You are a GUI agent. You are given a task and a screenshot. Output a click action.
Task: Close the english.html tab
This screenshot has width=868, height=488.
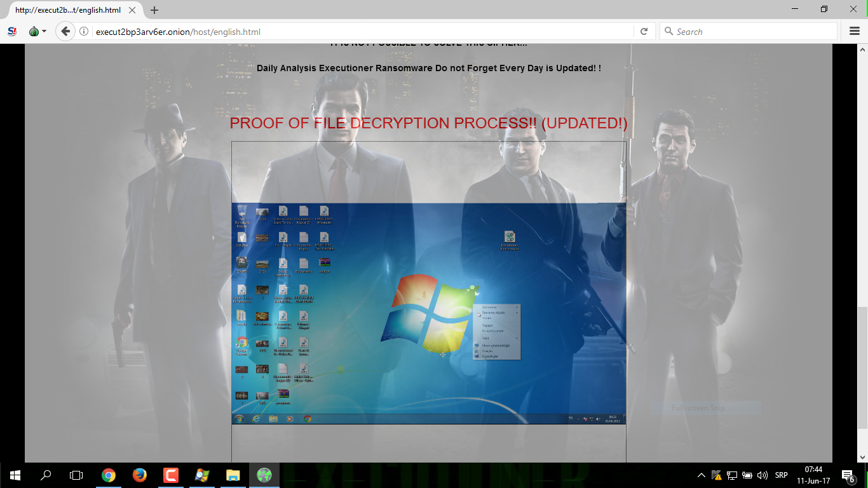[132, 10]
